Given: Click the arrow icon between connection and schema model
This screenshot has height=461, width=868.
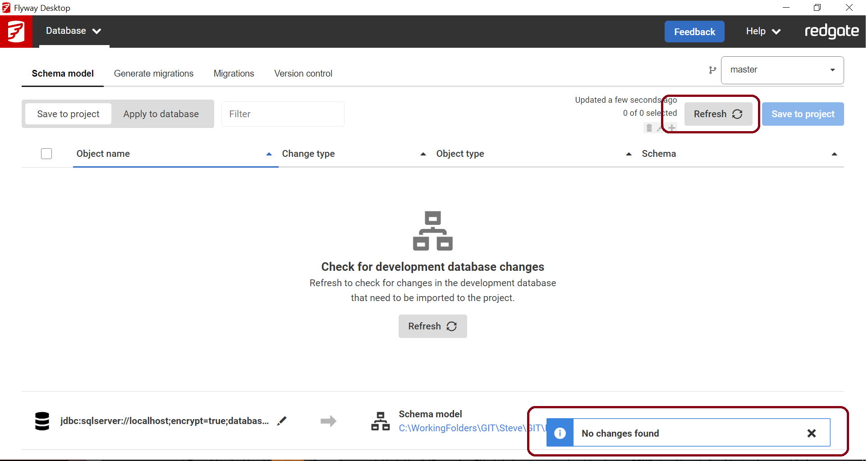Looking at the screenshot, I should (329, 421).
